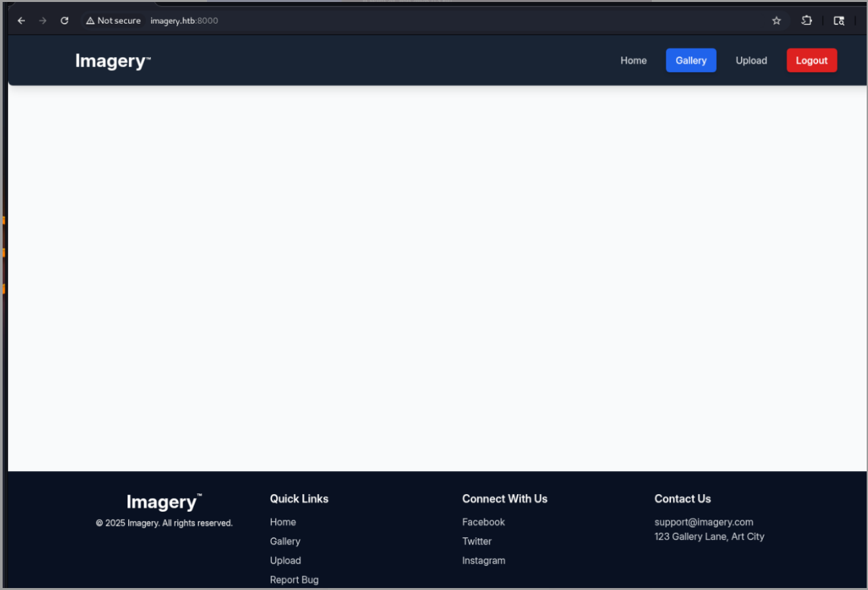
Task: Open the browser extensions puzzle icon
Action: 807,21
